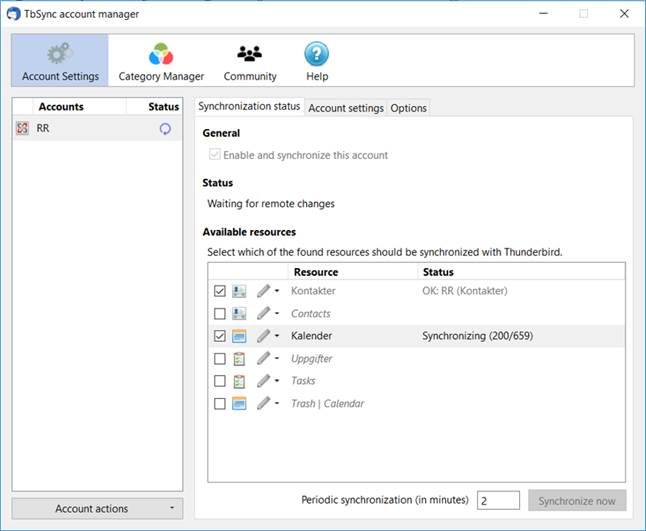
Task: Click the Contacts address book icon
Action: pyautogui.click(x=239, y=313)
